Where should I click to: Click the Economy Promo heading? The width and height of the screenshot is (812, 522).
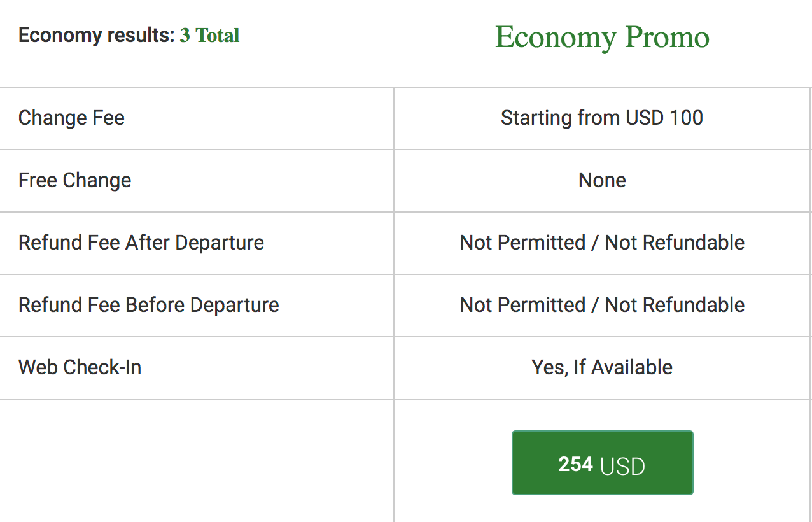coord(602,37)
